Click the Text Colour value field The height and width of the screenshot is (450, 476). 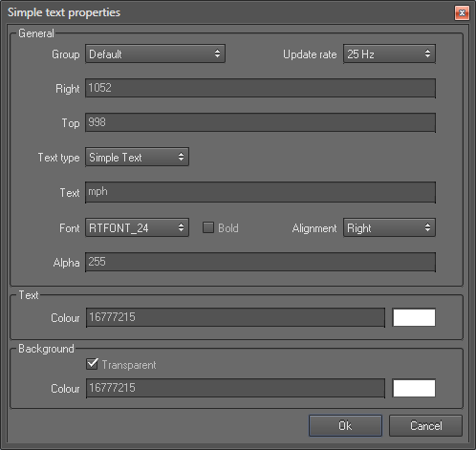pyautogui.click(x=235, y=317)
